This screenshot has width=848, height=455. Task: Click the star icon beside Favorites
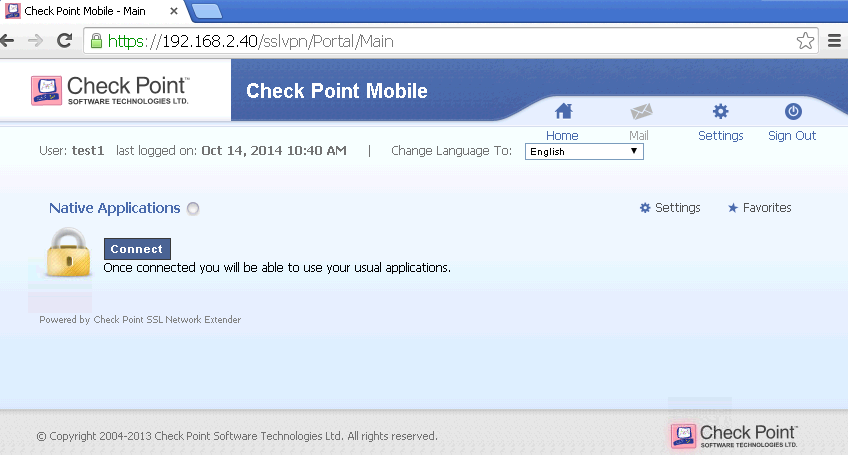click(733, 208)
